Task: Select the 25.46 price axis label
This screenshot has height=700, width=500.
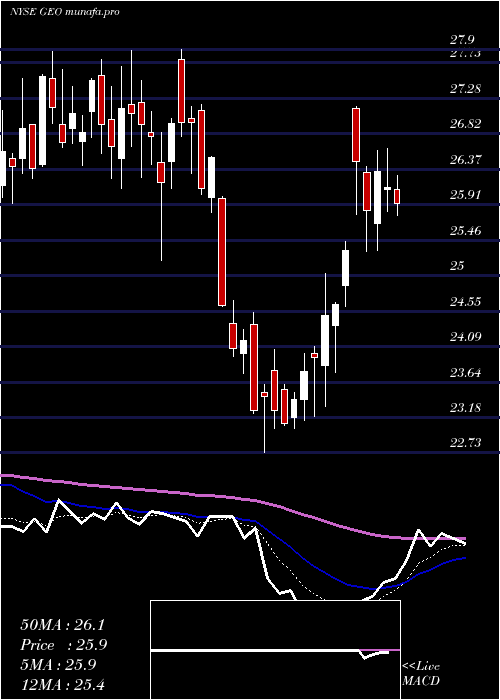Action: coord(465,231)
